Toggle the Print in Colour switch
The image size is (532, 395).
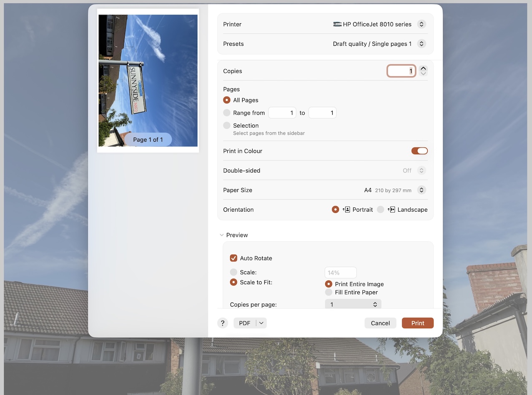coord(419,151)
